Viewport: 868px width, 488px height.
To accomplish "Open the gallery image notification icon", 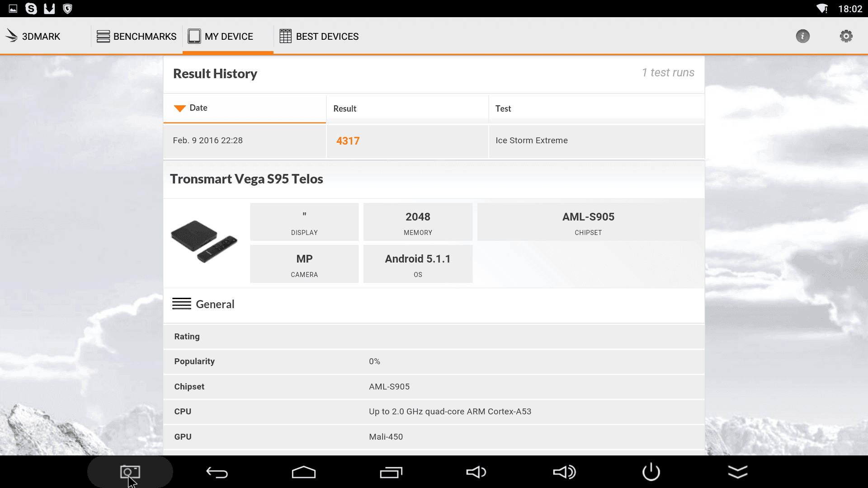I will [13, 9].
